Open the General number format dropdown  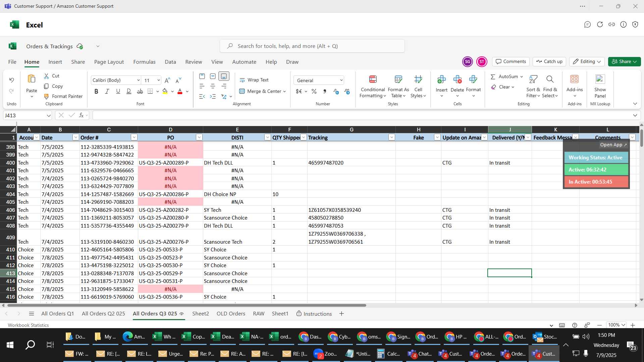341,80
